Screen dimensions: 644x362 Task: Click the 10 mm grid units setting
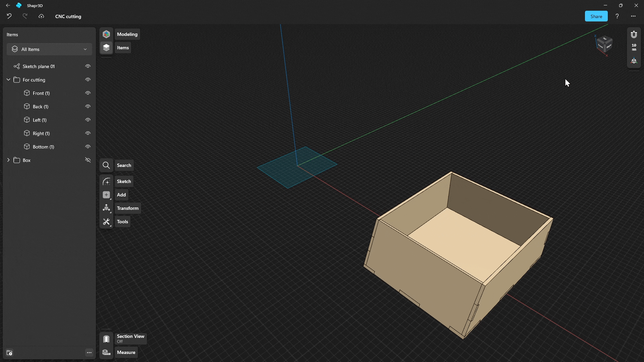click(634, 47)
